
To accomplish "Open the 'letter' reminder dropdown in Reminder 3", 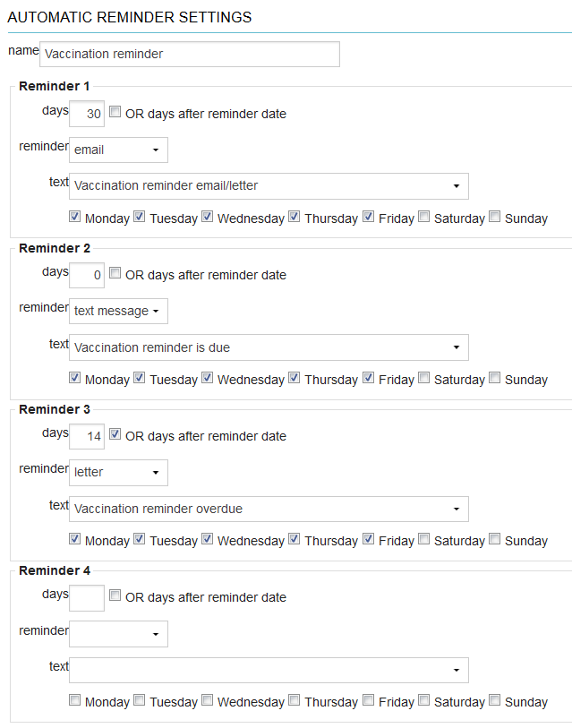I will (x=118, y=472).
